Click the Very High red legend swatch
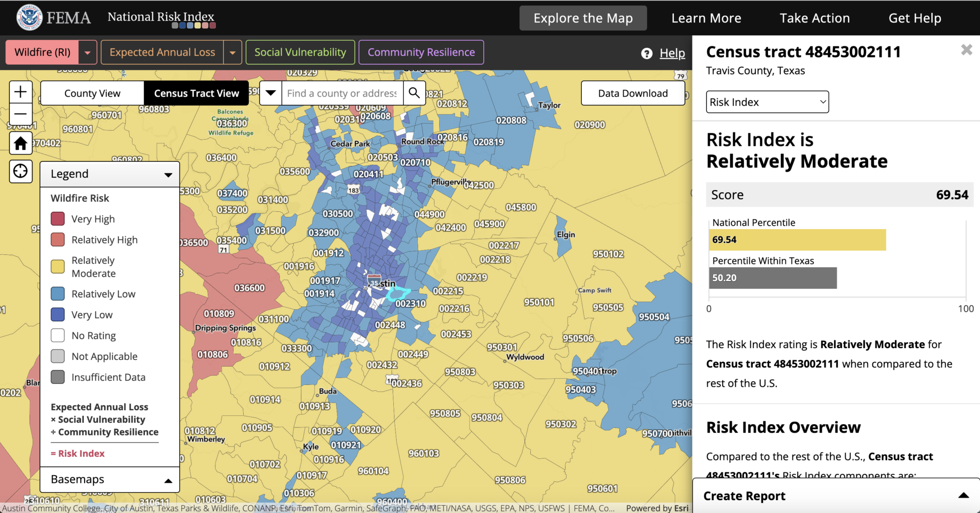This screenshot has height=513, width=980. [x=58, y=219]
